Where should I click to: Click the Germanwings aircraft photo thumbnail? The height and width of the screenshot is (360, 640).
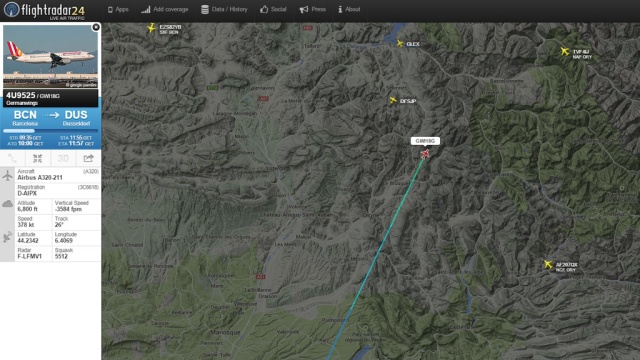(51, 56)
